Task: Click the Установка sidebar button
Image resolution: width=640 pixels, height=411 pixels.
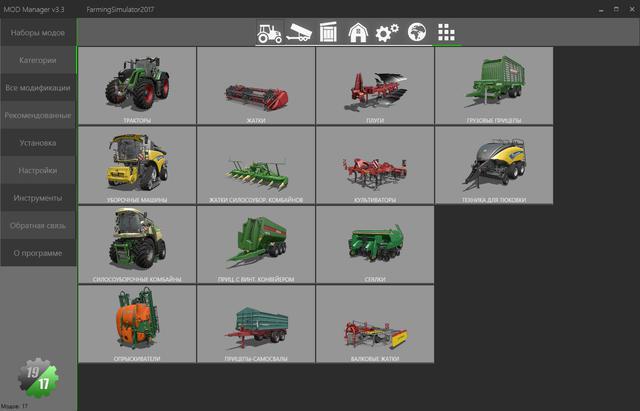Action: (x=38, y=143)
